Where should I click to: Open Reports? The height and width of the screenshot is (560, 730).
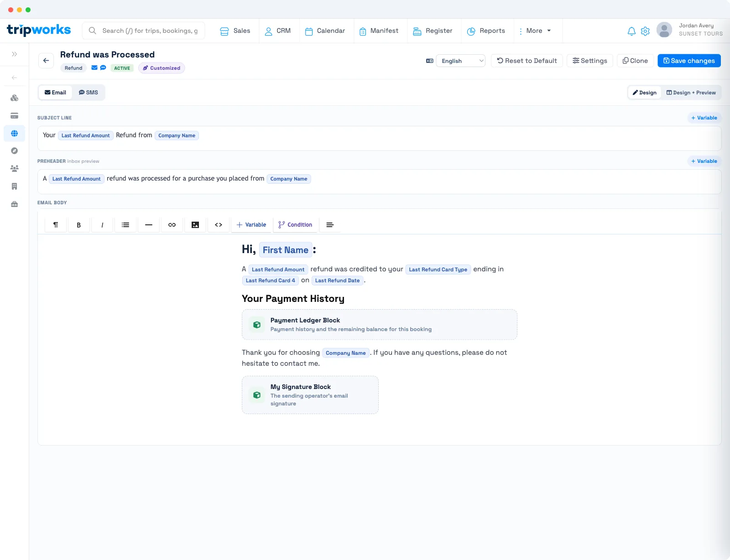click(x=486, y=31)
